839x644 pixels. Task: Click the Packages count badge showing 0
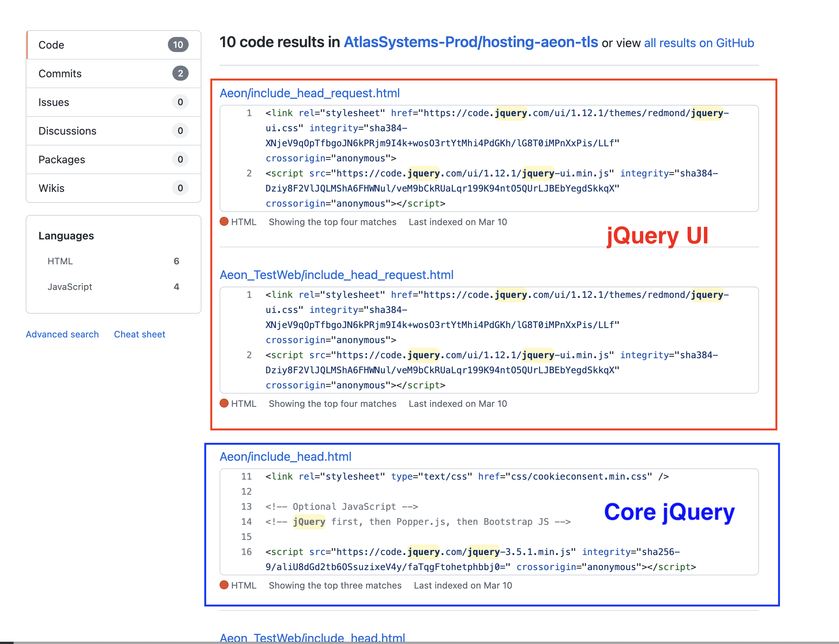pyautogui.click(x=180, y=159)
